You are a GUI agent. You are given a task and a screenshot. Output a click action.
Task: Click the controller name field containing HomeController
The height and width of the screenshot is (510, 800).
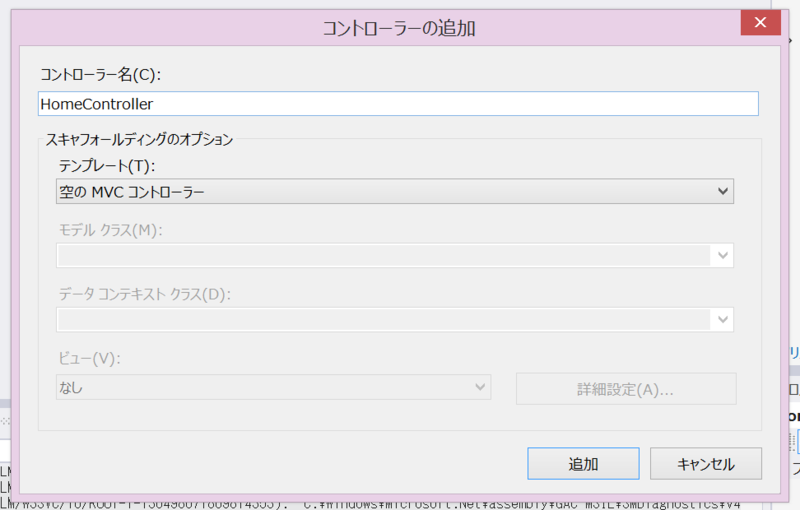pyautogui.click(x=398, y=104)
